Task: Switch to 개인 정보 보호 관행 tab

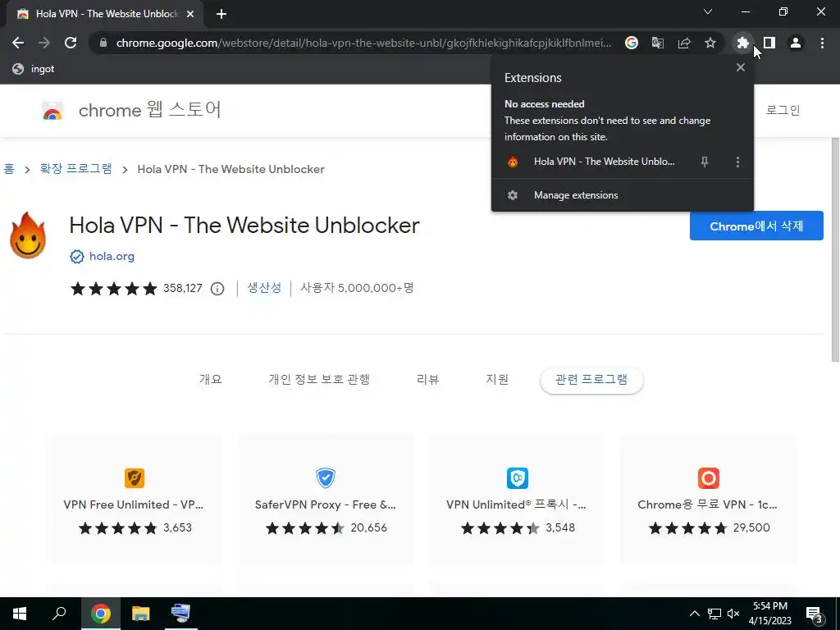Action: [319, 379]
